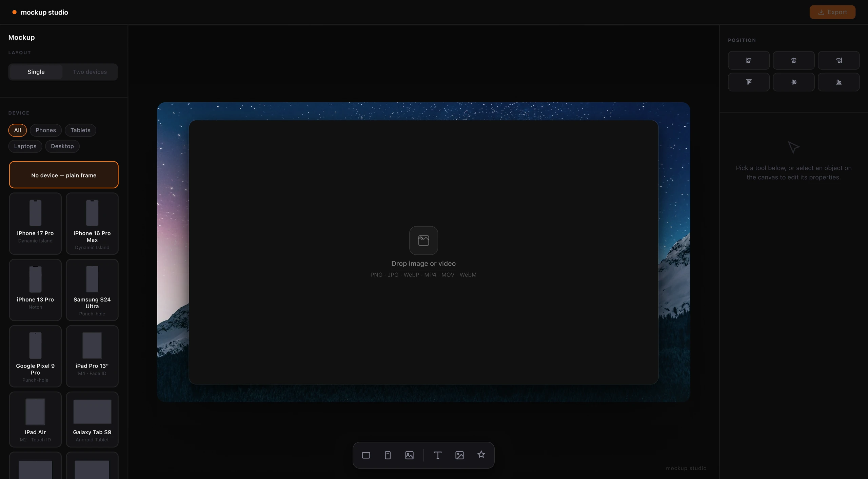Image resolution: width=868 pixels, height=479 pixels.
Task: Choose the Samsung S24 Ultra device card
Action: tap(92, 290)
